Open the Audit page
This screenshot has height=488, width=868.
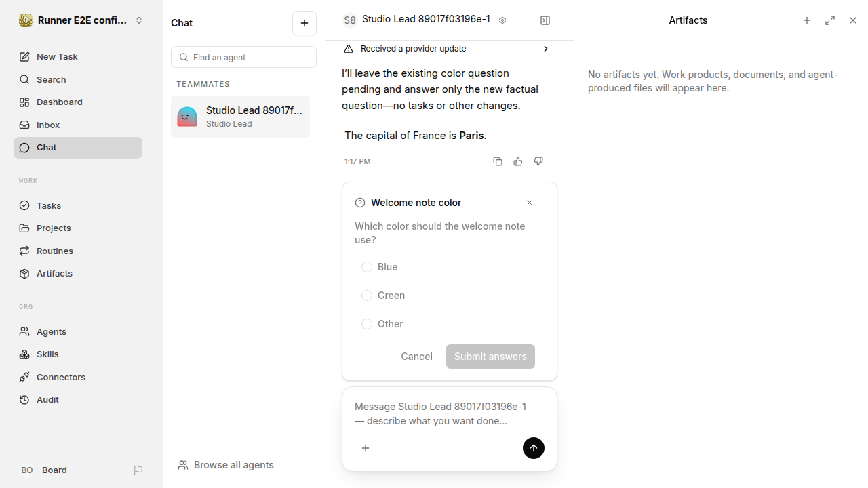click(78, 400)
